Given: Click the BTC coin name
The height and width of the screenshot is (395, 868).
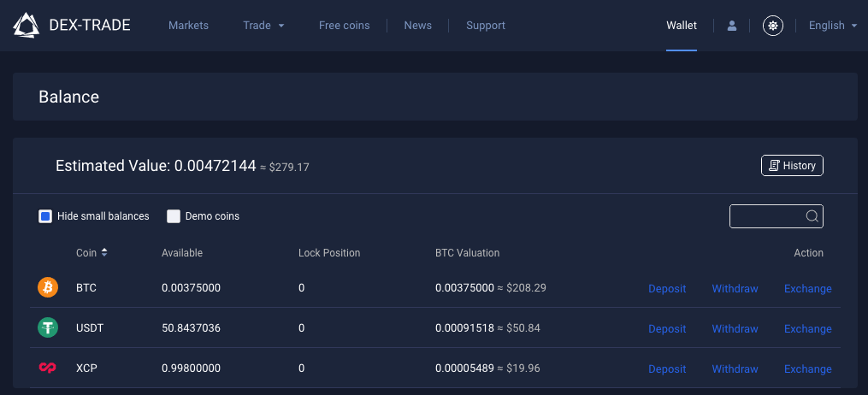Looking at the screenshot, I should [86, 287].
